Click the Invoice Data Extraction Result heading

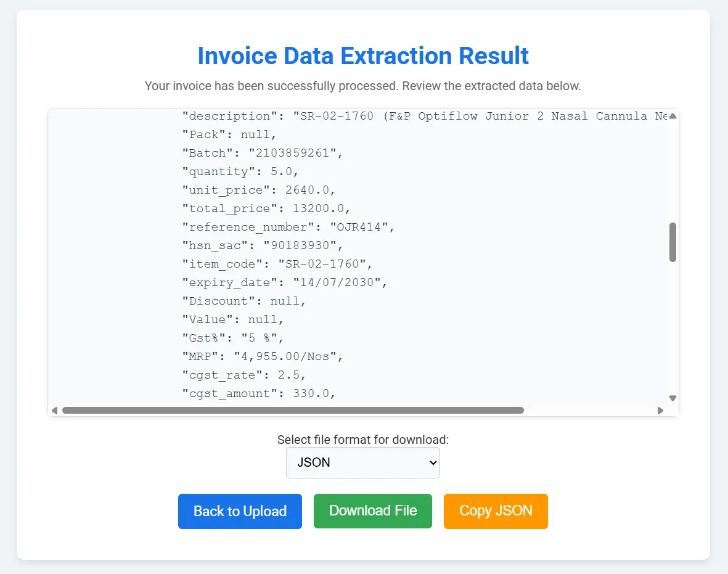point(362,55)
